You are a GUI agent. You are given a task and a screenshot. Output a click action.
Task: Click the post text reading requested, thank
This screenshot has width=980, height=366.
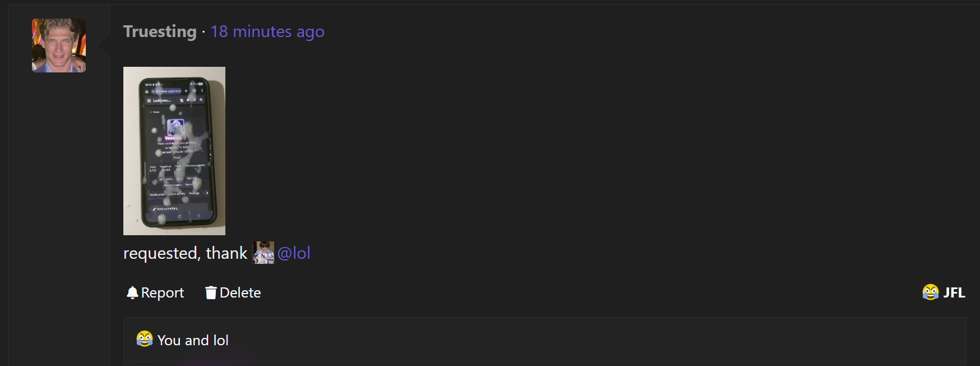tap(185, 253)
